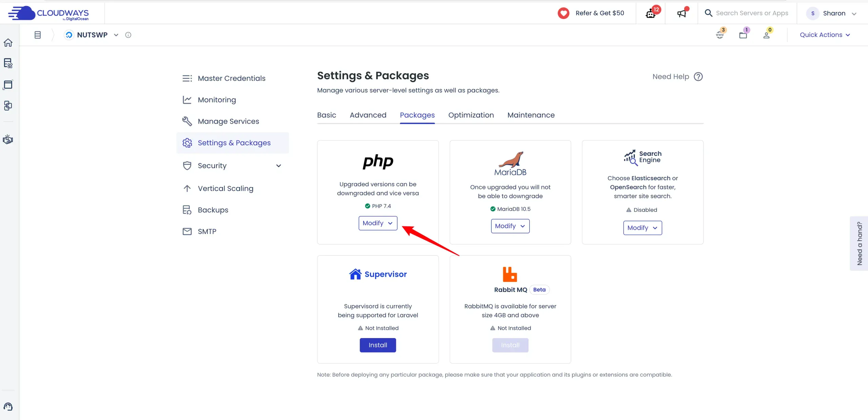This screenshot has height=420, width=868.
Task: Open Backups in the server menu
Action: tap(213, 210)
